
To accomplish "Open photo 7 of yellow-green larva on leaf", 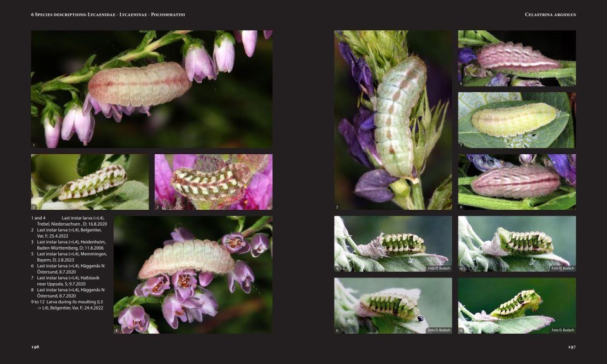I will tap(517, 120).
